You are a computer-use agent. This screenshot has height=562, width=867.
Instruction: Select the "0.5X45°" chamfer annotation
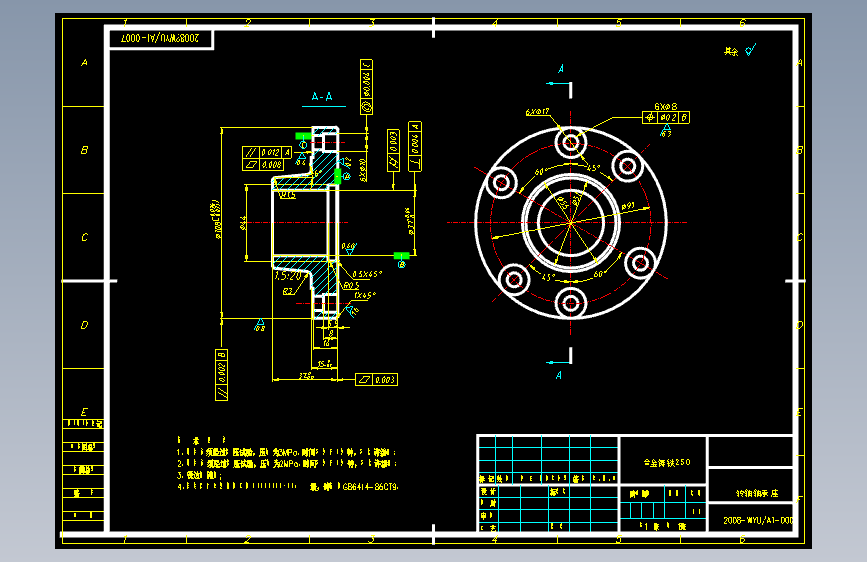(x=367, y=274)
